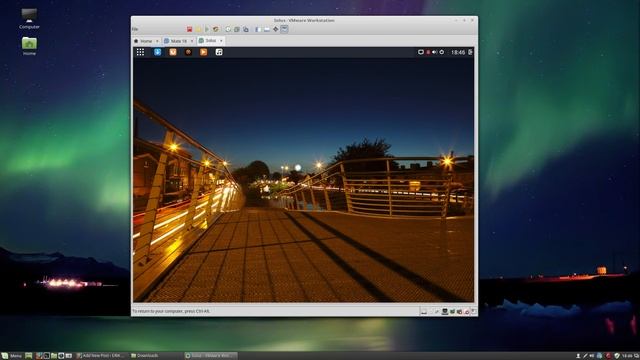Image resolution: width=640 pixels, height=360 pixels.
Task: Close the Solus tab with its x
Action: (221, 41)
